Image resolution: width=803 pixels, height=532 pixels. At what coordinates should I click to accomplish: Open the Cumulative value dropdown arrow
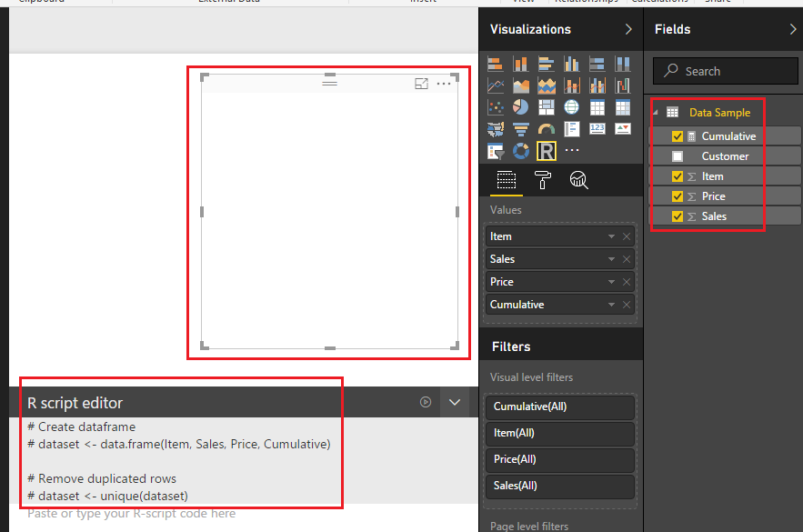click(x=611, y=305)
